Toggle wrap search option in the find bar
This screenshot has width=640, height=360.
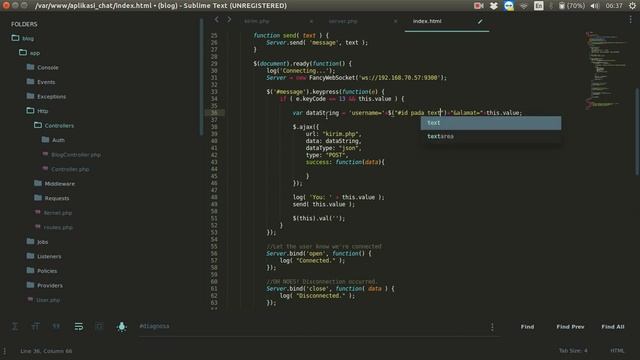[79, 327]
